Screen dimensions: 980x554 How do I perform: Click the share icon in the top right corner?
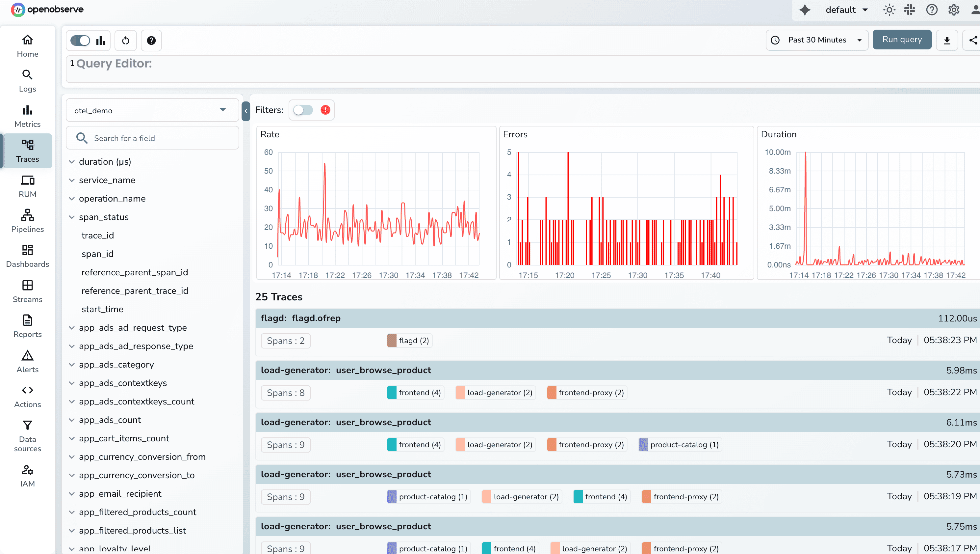tap(972, 40)
